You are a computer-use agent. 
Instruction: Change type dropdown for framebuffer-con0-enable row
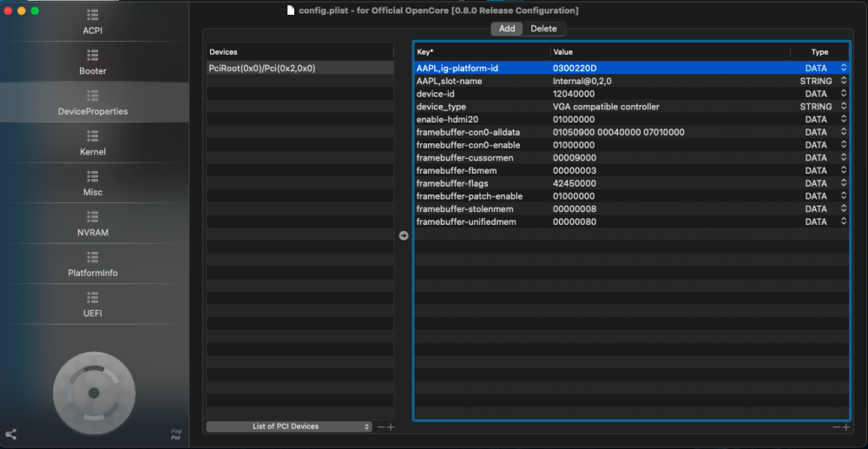pos(844,144)
